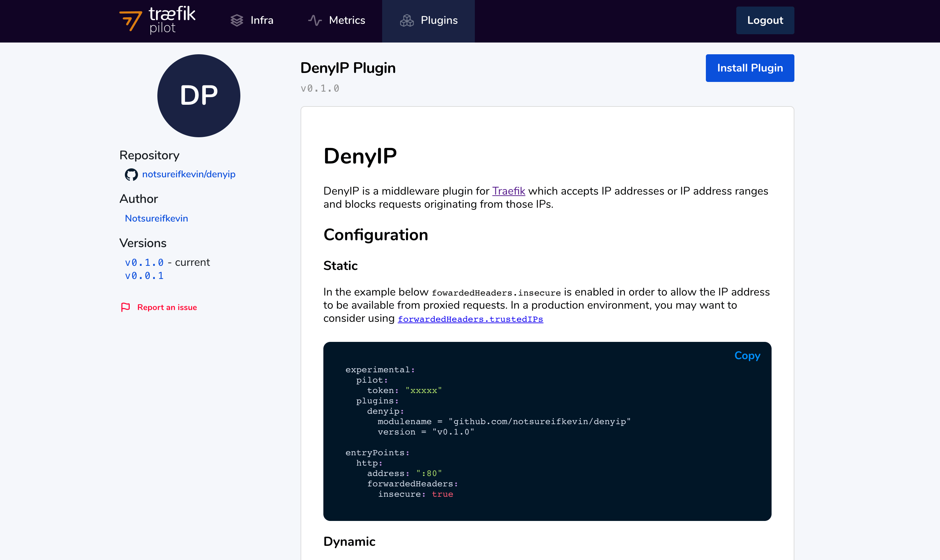Select version v0.0.1 in Versions
The height and width of the screenshot is (560, 940).
[x=144, y=276]
